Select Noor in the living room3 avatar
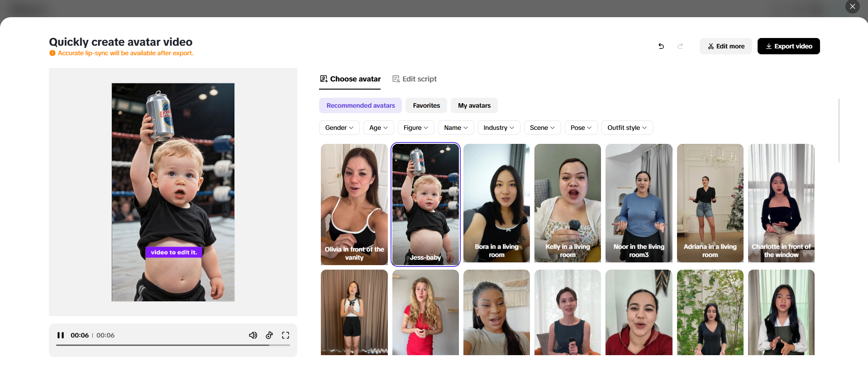This screenshot has width=868, height=366. [639, 203]
